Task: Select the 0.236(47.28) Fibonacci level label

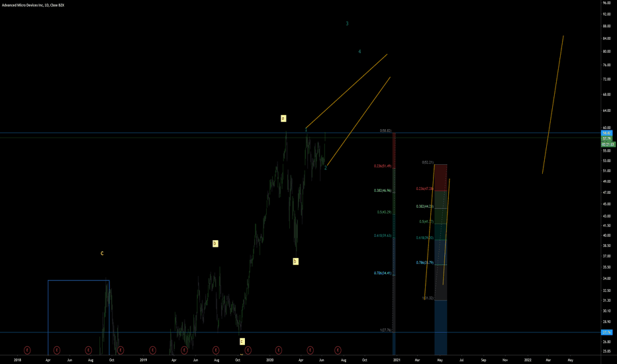Action: pos(424,189)
